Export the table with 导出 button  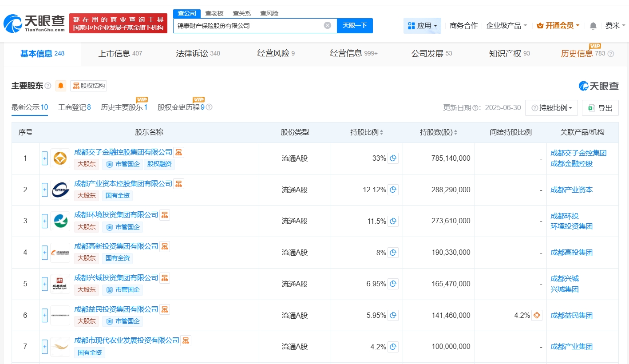(x=600, y=108)
